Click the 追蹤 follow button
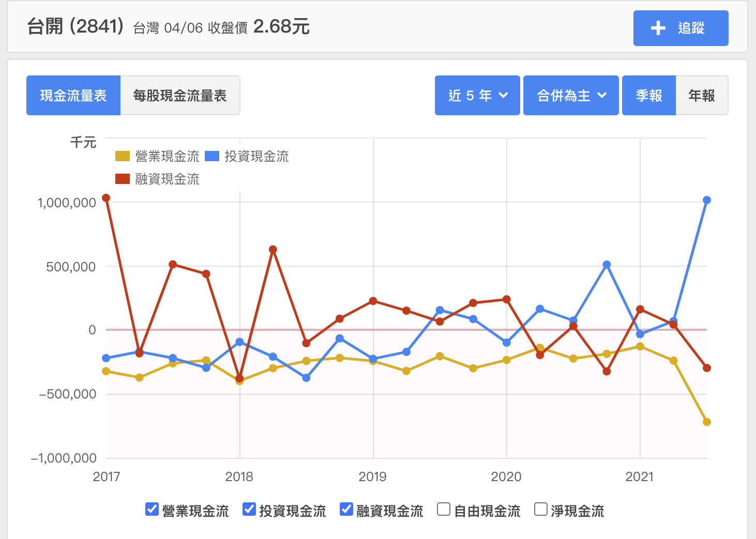 coord(681,28)
